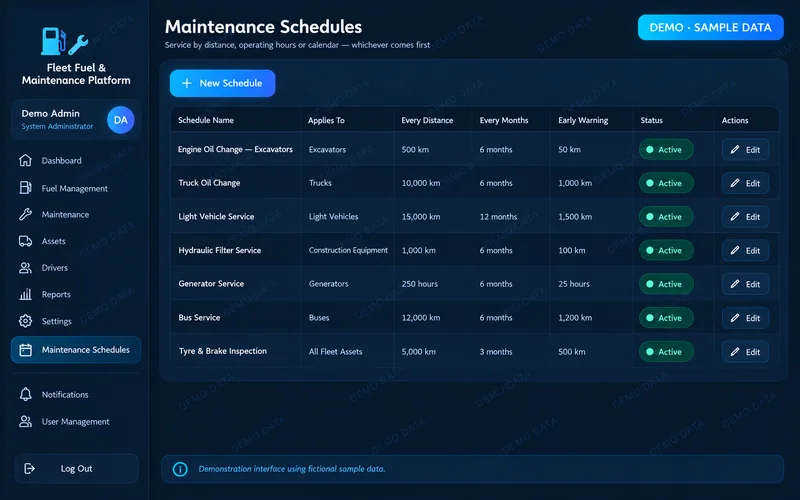The image size is (800, 500).
Task: Click pencil icon for Truck Oil Change row
Action: (735, 183)
